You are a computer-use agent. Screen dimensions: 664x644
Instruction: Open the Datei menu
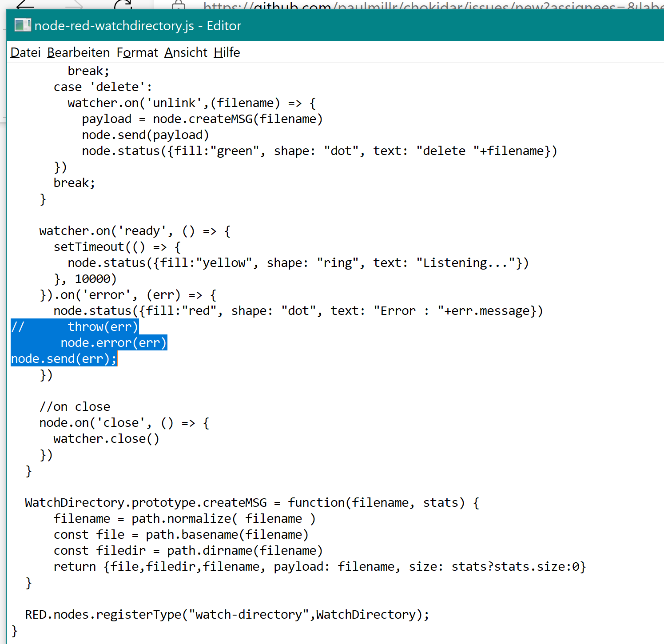click(25, 52)
